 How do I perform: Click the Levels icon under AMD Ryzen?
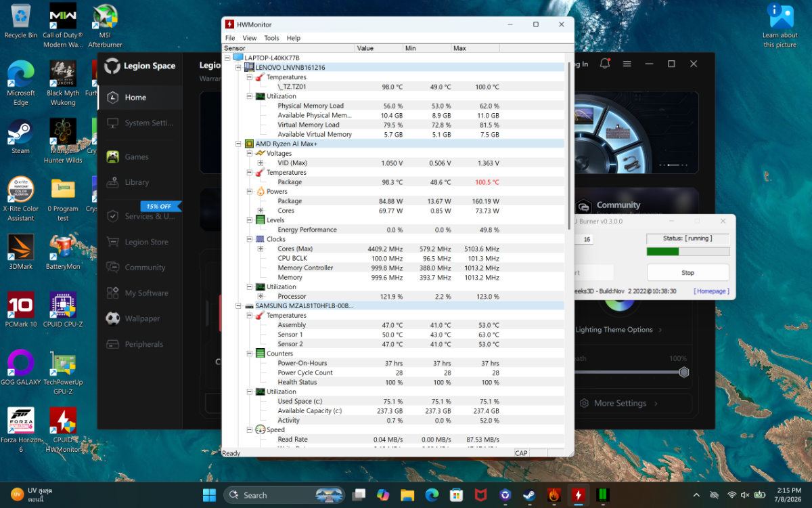pos(261,220)
